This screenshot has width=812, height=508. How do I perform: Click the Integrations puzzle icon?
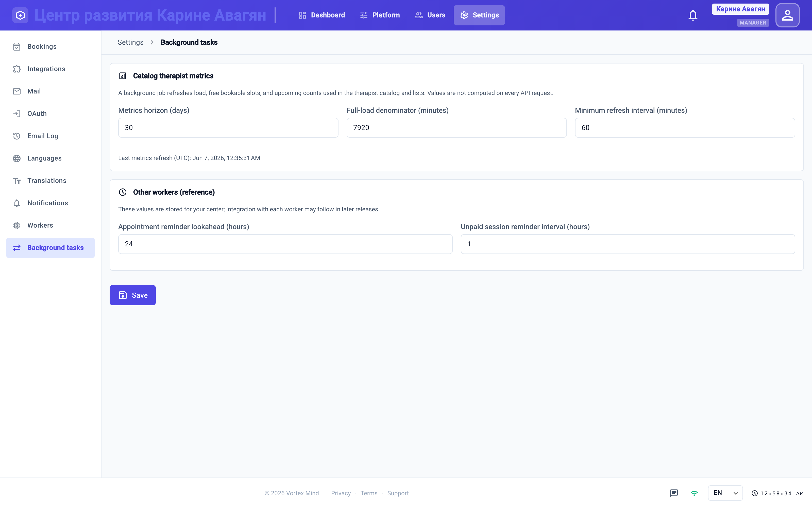pyautogui.click(x=17, y=69)
